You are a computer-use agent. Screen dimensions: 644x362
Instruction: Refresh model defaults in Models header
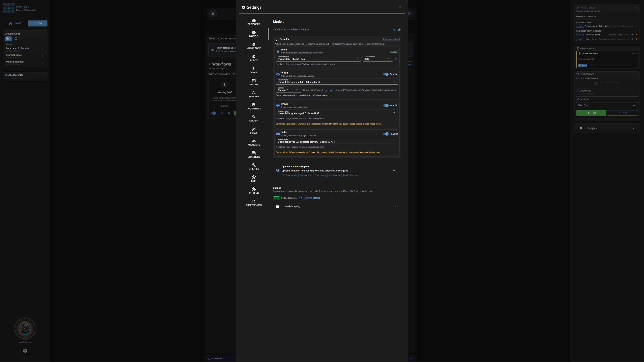[x=394, y=30]
